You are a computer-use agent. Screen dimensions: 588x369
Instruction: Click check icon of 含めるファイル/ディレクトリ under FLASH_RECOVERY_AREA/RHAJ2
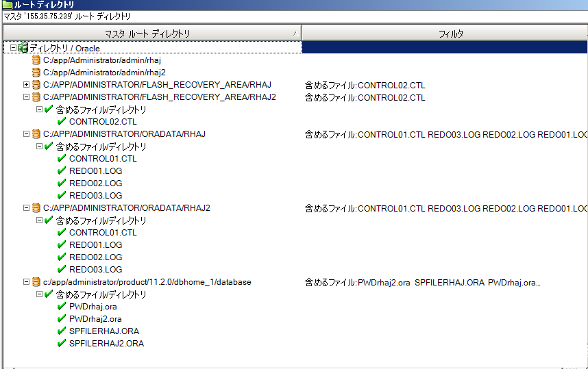point(49,110)
